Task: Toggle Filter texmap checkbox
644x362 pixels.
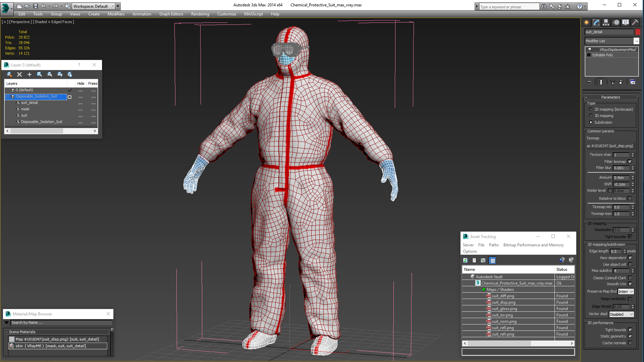Action: [630, 162]
